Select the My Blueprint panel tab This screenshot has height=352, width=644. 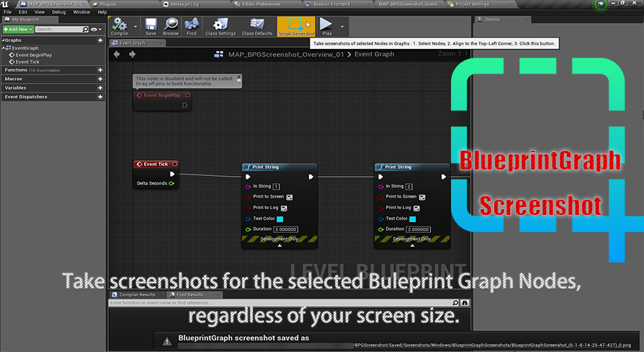[29, 19]
